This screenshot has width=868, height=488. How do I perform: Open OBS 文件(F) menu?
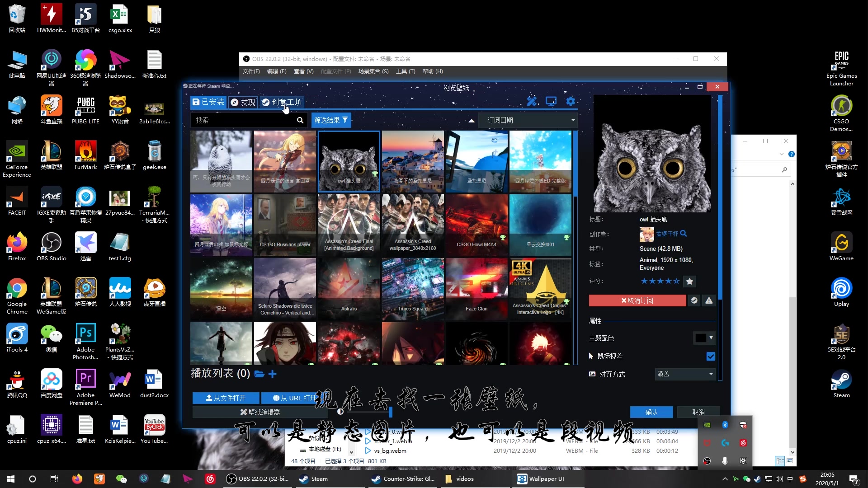(x=251, y=71)
